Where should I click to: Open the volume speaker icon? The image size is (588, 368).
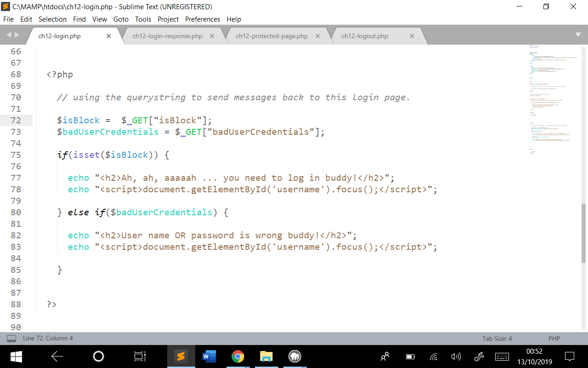click(456, 356)
